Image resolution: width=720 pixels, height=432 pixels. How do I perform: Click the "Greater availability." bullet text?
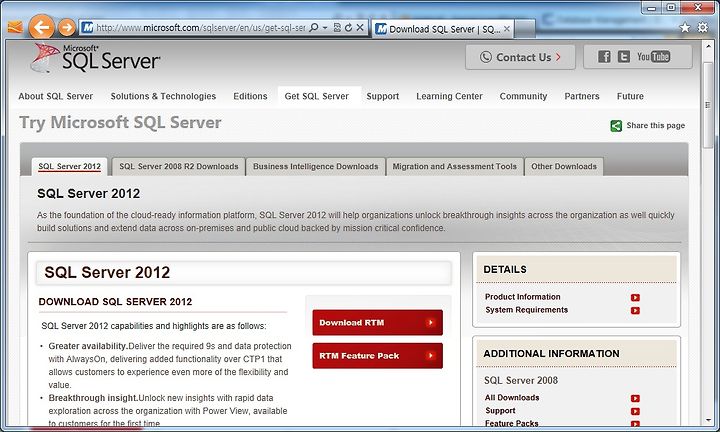click(x=88, y=346)
